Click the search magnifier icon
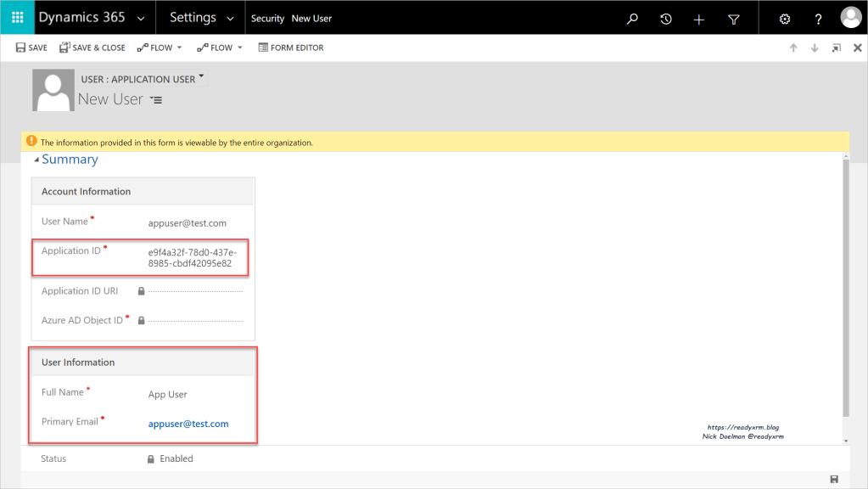Image resolution: width=868 pixels, height=489 pixels. pos(632,19)
